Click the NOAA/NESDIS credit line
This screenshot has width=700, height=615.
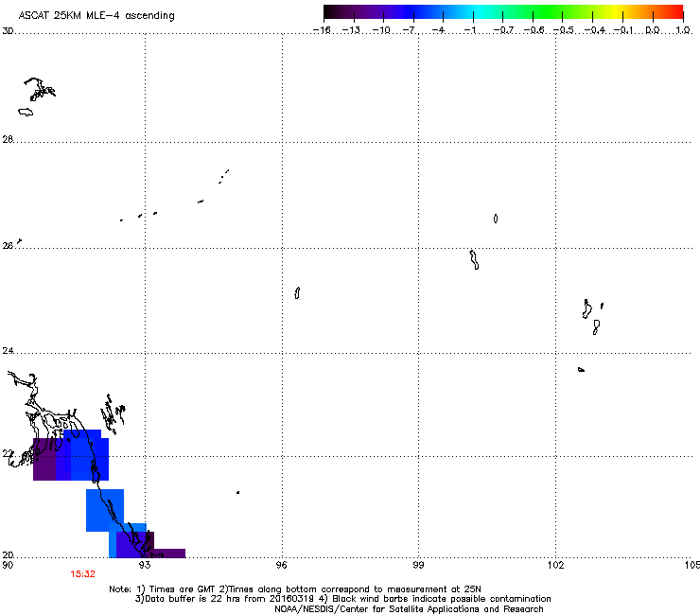409,608
